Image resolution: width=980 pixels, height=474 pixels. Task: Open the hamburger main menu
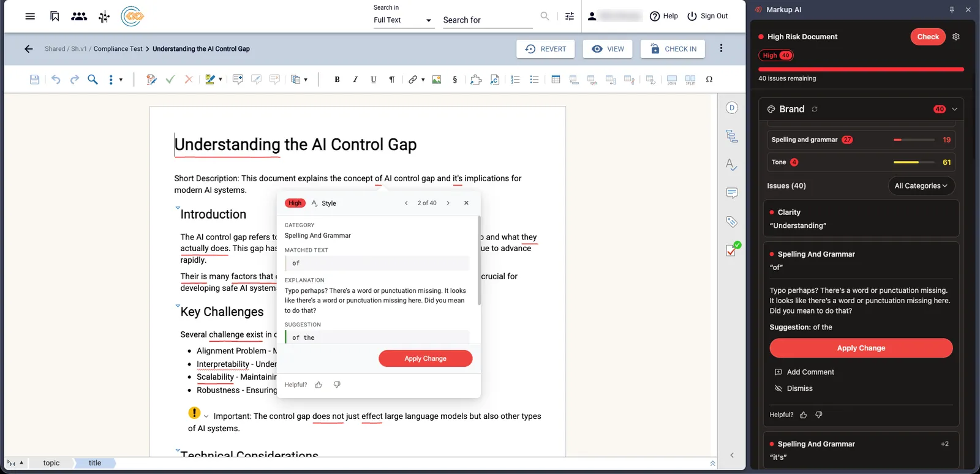click(x=30, y=16)
